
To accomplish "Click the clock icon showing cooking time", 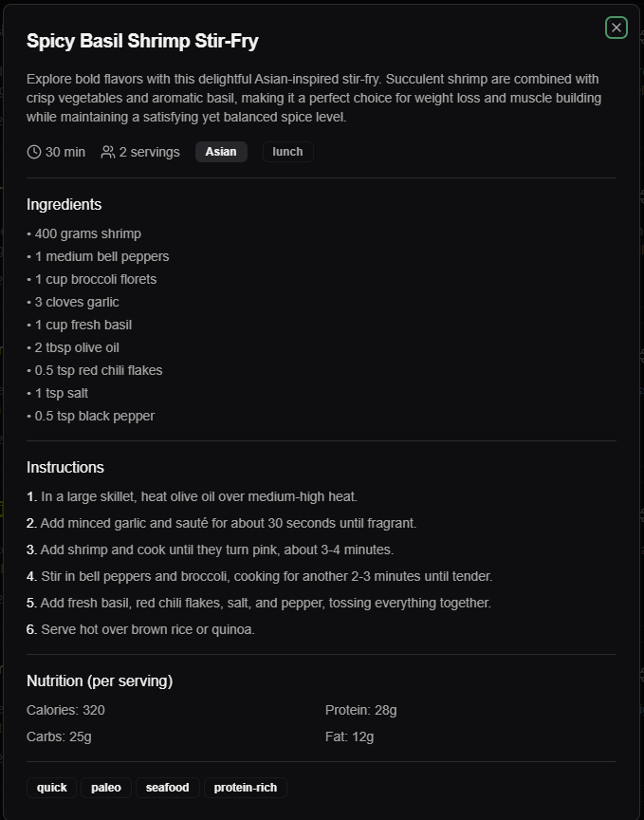I will pos(33,151).
